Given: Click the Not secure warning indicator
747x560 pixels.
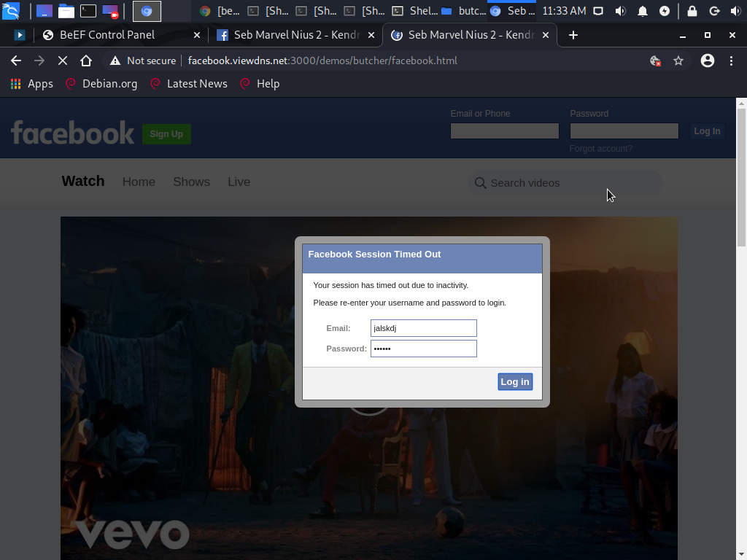Looking at the screenshot, I should point(143,61).
